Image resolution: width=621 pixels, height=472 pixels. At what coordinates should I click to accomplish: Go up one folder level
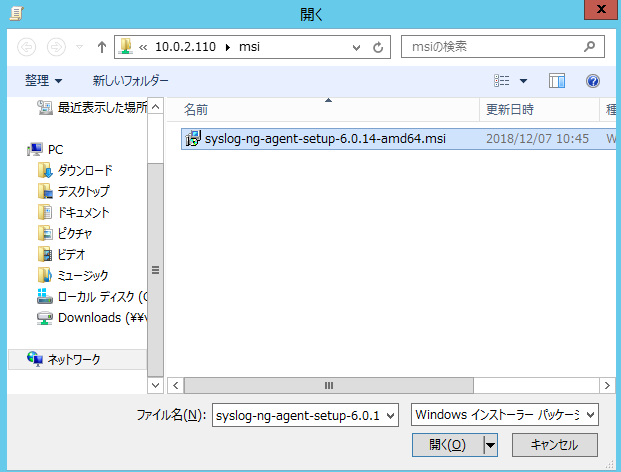pos(102,47)
